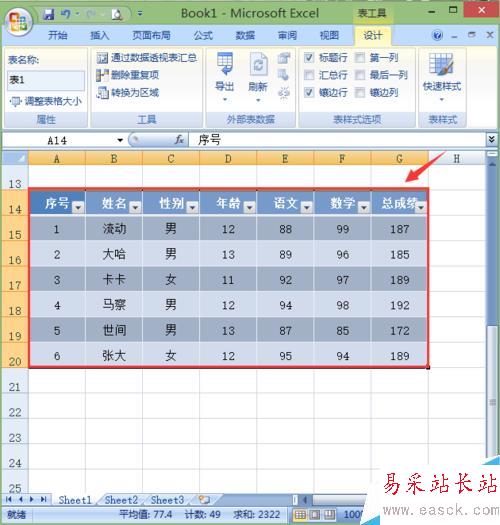
Task: Open the 姓名 column filter dropdown
Action: [x=135, y=208]
